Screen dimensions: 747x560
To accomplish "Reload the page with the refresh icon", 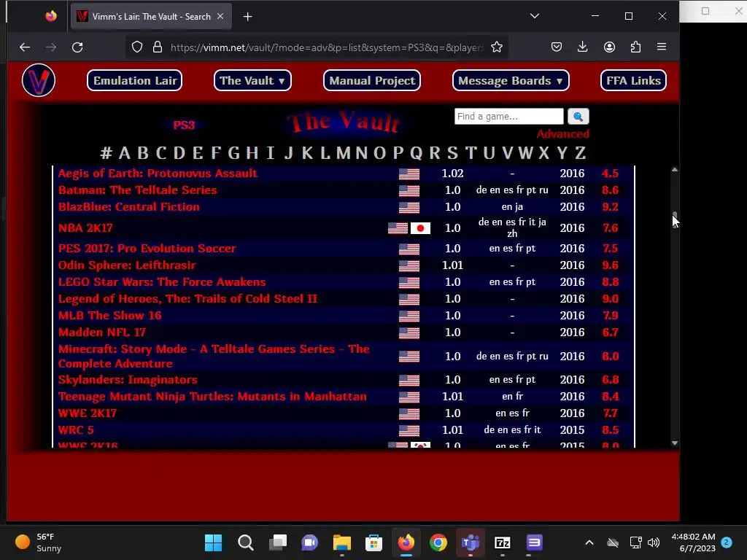I will tap(77, 47).
